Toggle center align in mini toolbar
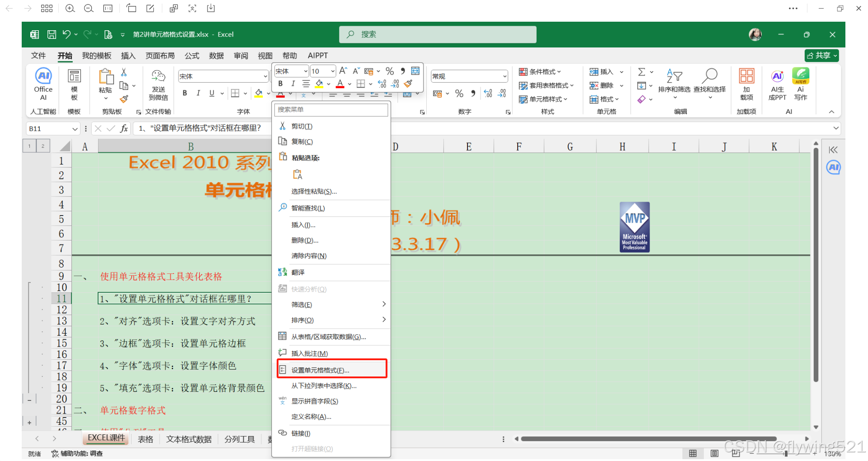Viewport: 868px width, 461px height. [x=306, y=84]
